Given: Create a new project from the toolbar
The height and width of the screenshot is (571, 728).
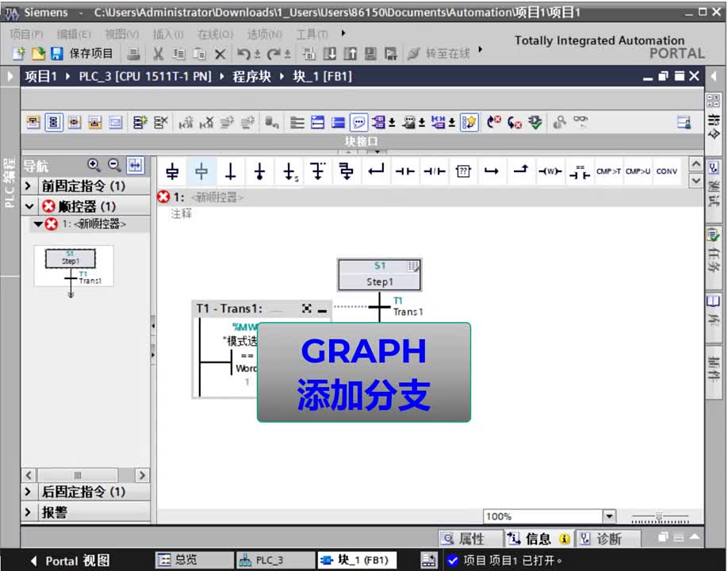Looking at the screenshot, I should [x=18, y=54].
